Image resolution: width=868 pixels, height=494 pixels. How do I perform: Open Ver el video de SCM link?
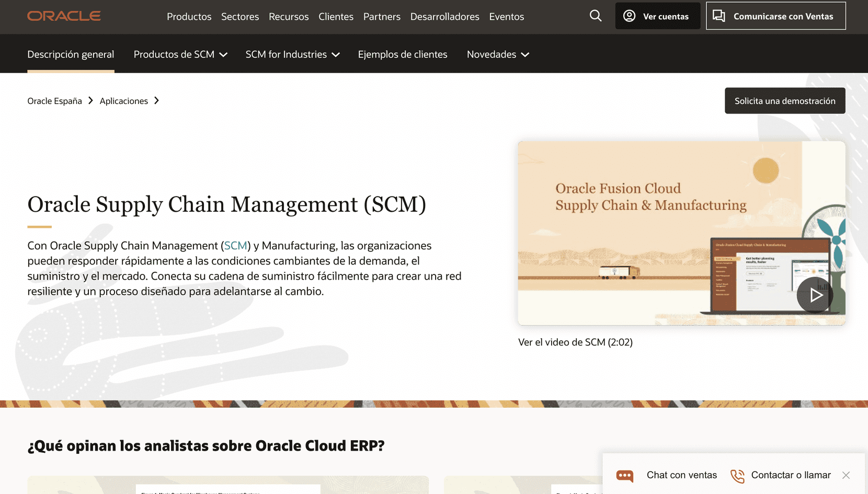575,342
